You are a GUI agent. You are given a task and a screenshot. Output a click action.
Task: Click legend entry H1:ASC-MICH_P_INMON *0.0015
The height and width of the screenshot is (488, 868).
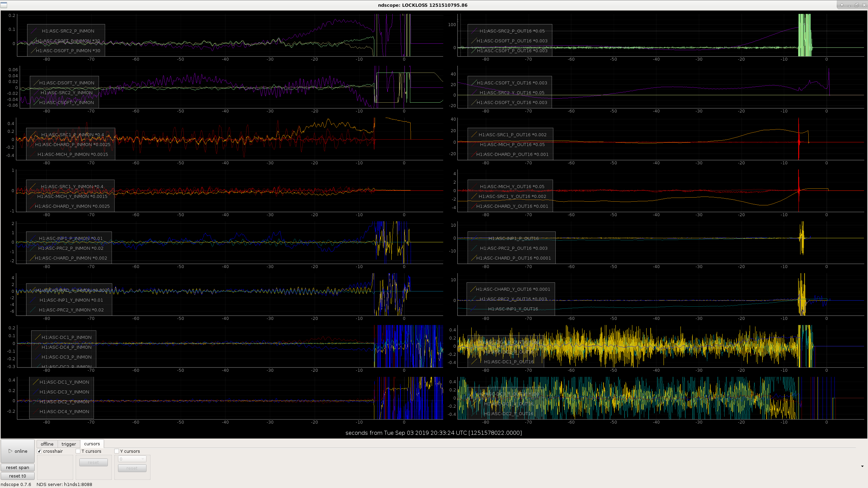point(73,154)
